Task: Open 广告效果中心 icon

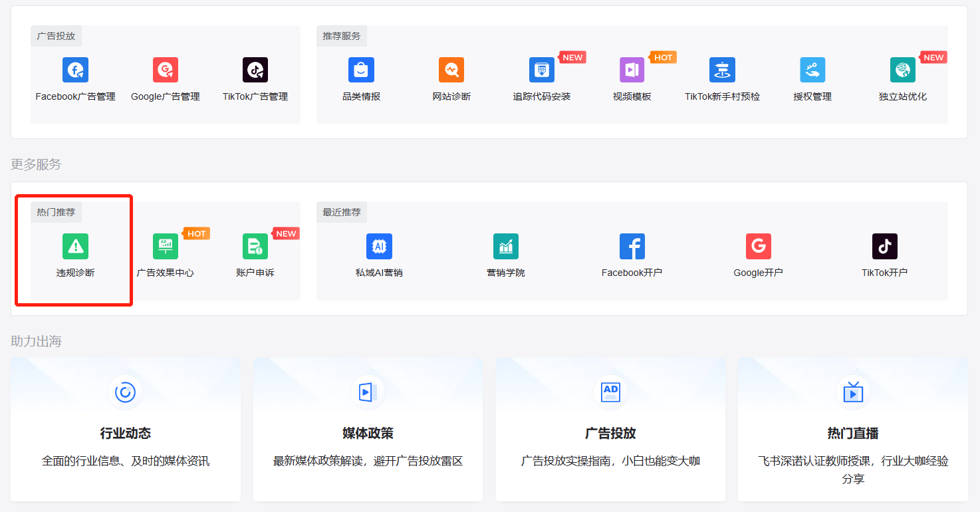Action: 166,246
